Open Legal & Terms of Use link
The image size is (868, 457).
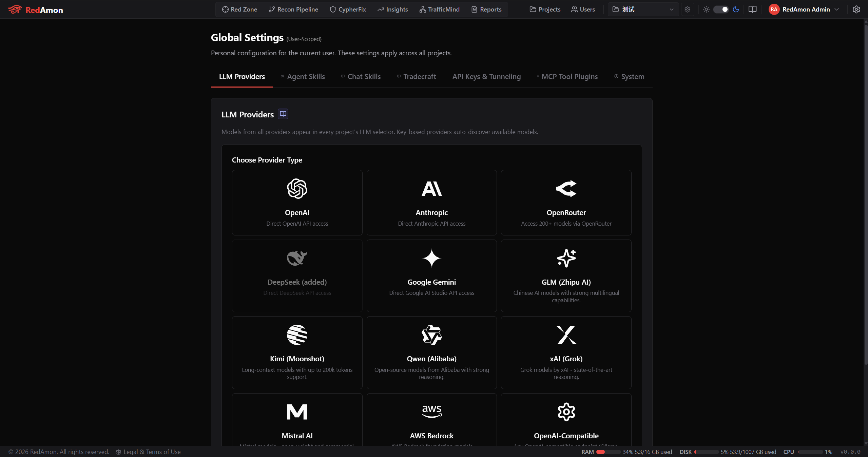(148, 452)
